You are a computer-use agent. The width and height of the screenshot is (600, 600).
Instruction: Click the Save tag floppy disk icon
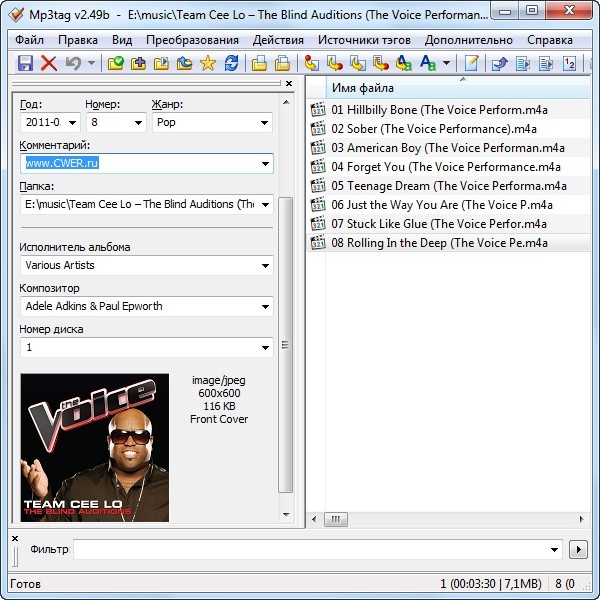(x=26, y=63)
